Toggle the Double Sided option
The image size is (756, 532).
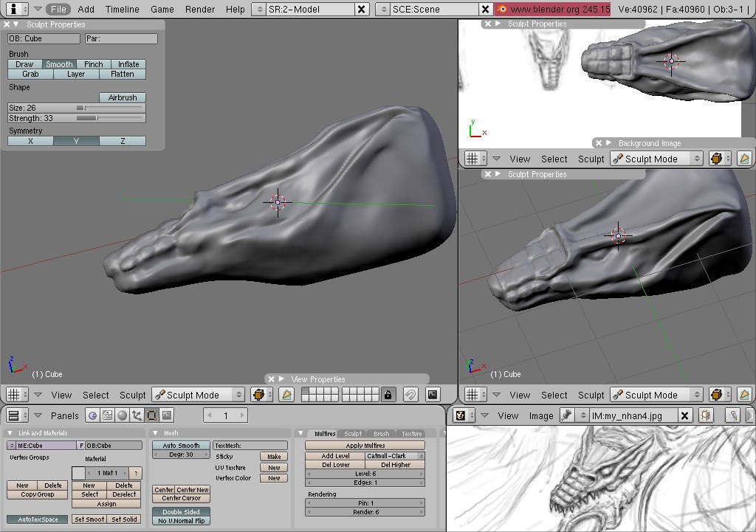pyautogui.click(x=181, y=512)
